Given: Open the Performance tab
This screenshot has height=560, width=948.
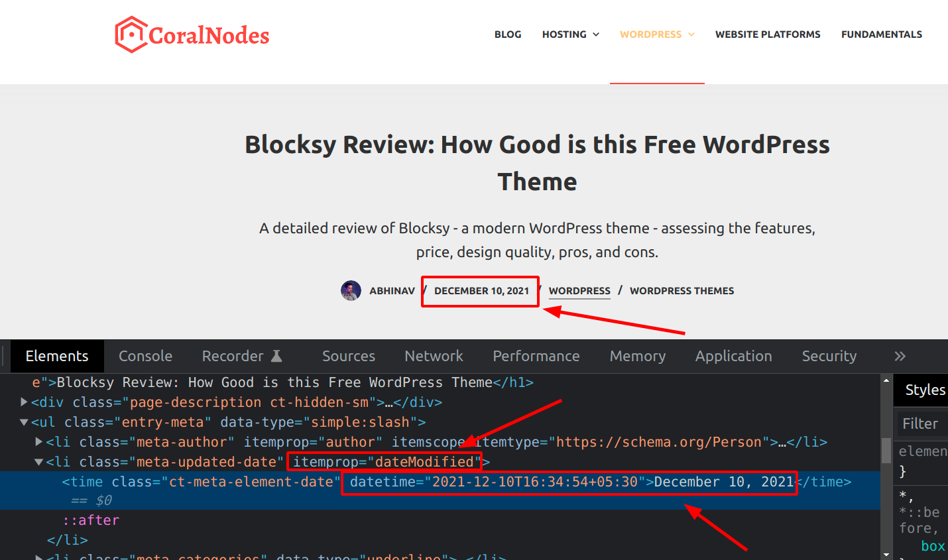Looking at the screenshot, I should [x=536, y=356].
